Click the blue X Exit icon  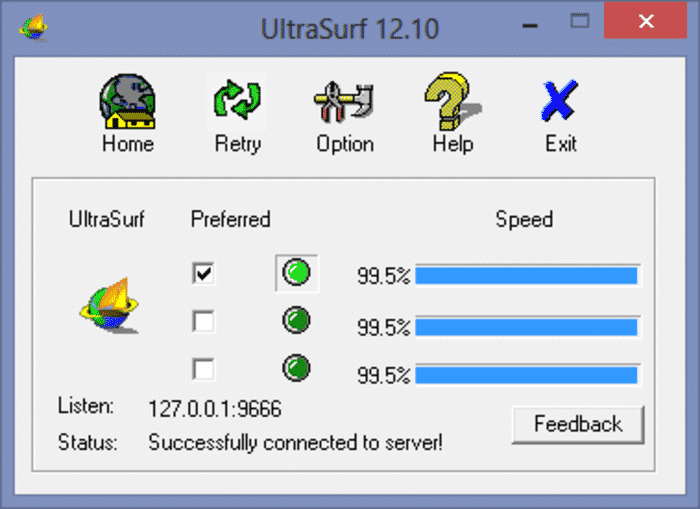pos(560,101)
